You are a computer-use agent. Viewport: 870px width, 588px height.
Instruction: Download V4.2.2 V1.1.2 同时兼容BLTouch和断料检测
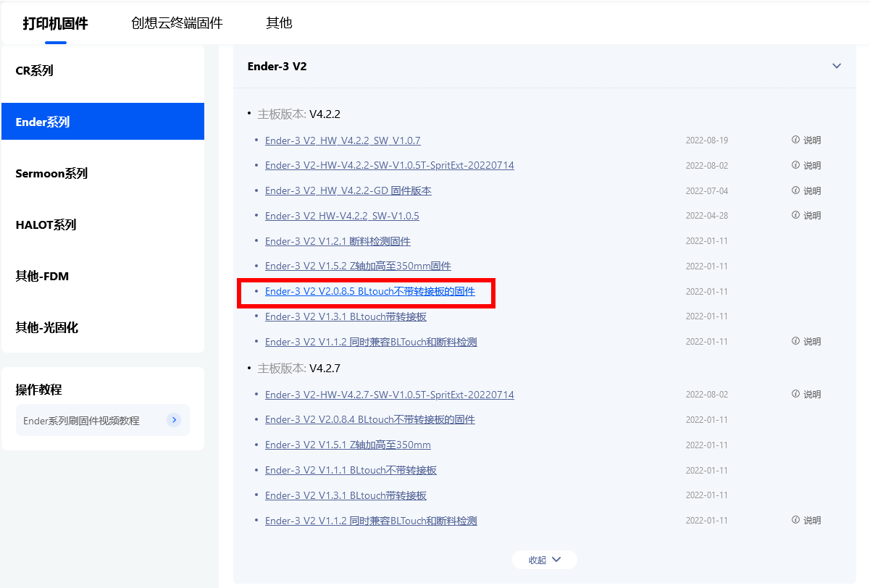click(x=371, y=342)
